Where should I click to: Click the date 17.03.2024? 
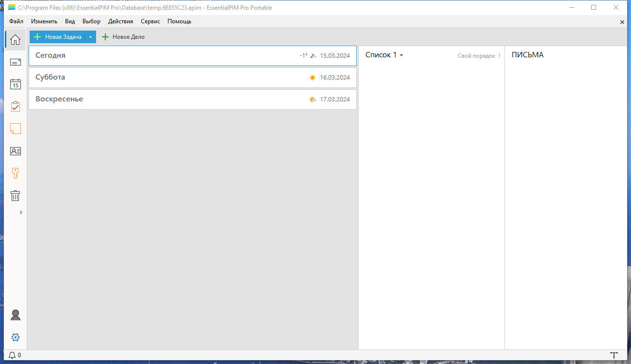click(x=335, y=99)
